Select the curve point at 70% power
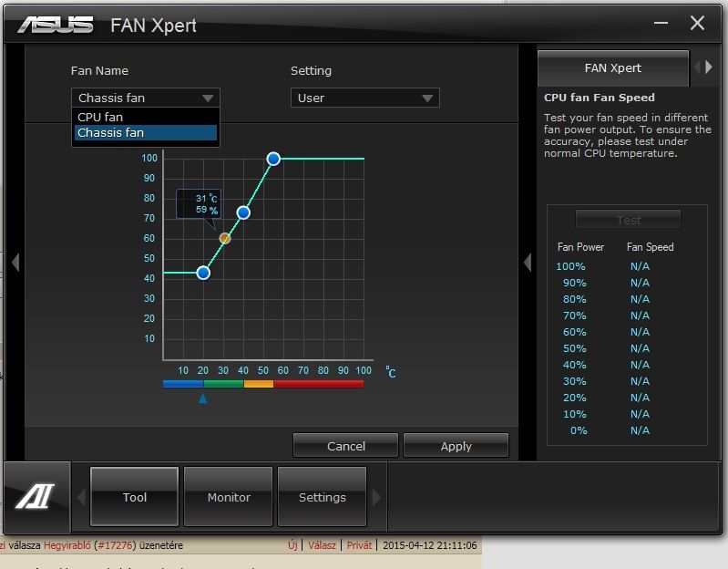Viewport: 728px width, 569px height. coord(243,212)
